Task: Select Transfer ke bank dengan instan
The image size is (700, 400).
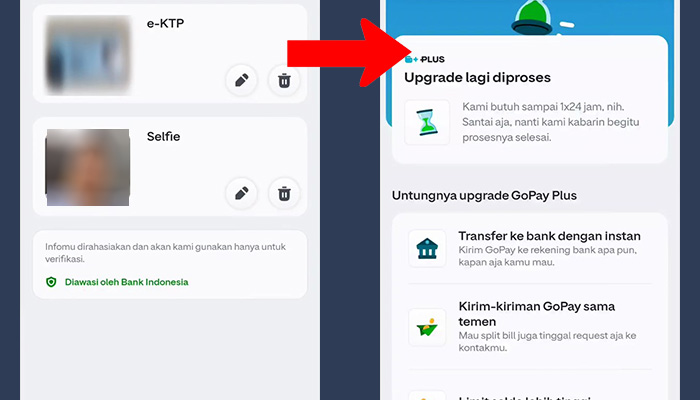Action: [549, 236]
